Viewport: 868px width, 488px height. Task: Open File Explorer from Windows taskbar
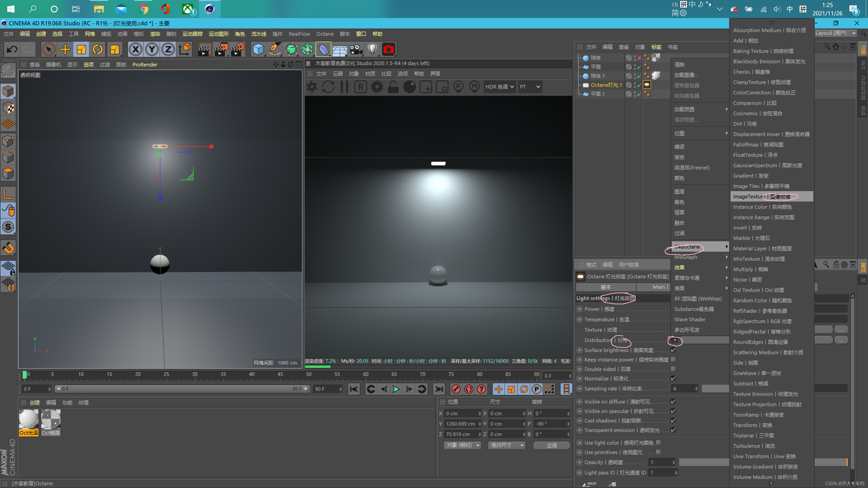pos(98,9)
